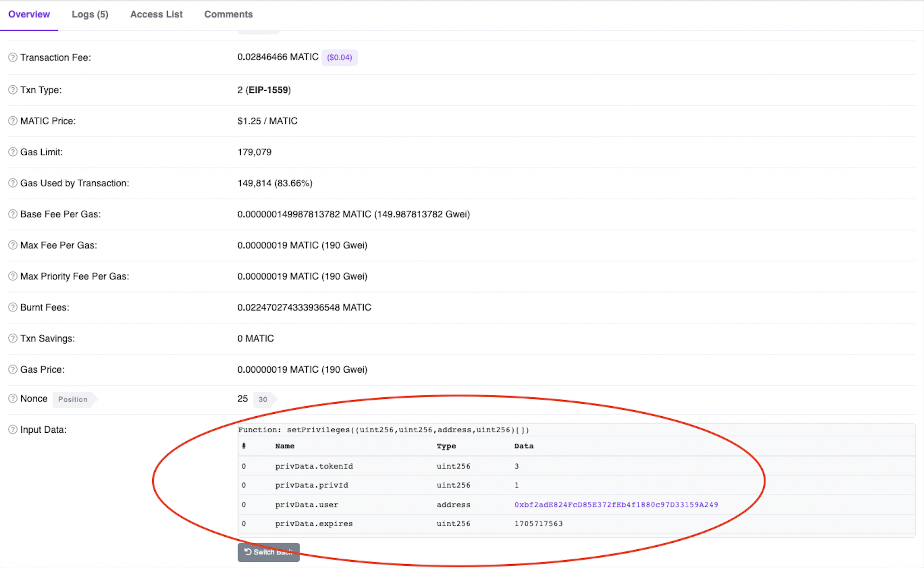This screenshot has height=568, width=924.
Task: Click the privData.tokenId name cell
Action: tap(314, 466)
